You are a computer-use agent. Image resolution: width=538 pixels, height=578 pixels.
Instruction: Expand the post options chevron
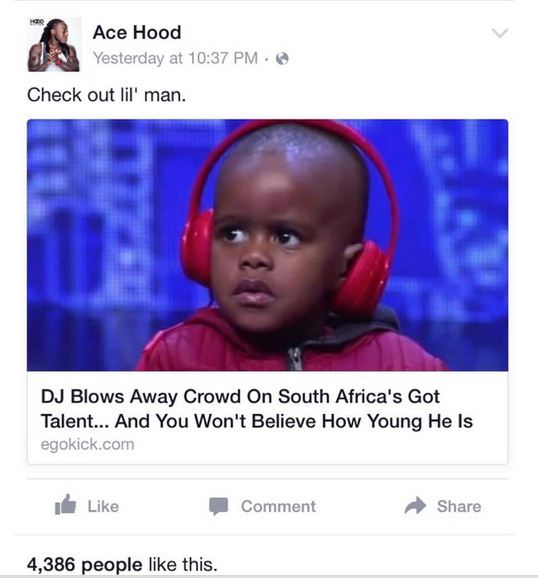pos(500,33)
